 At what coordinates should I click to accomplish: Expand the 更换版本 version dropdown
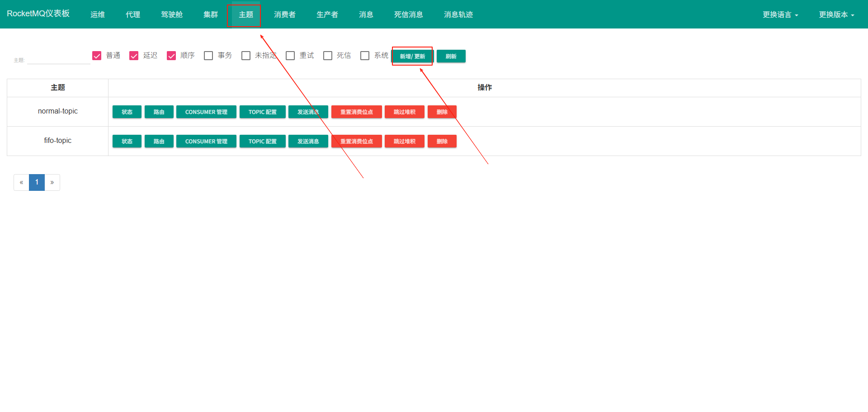(x=836, y=14)
